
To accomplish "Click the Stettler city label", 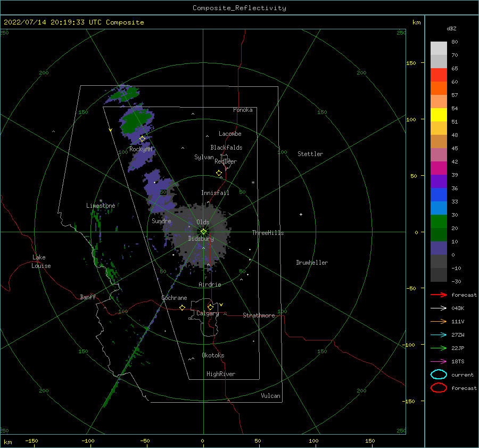I will (310, 154).
